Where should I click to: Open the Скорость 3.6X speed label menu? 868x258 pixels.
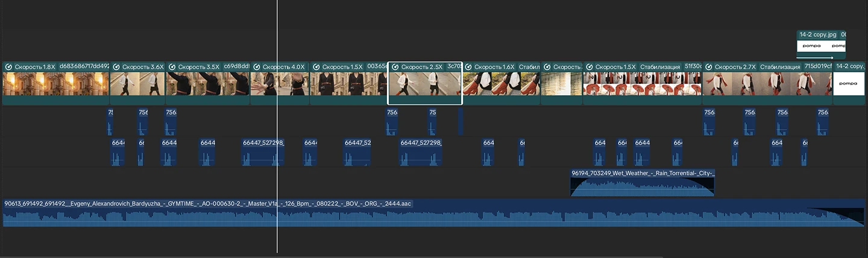142,67
